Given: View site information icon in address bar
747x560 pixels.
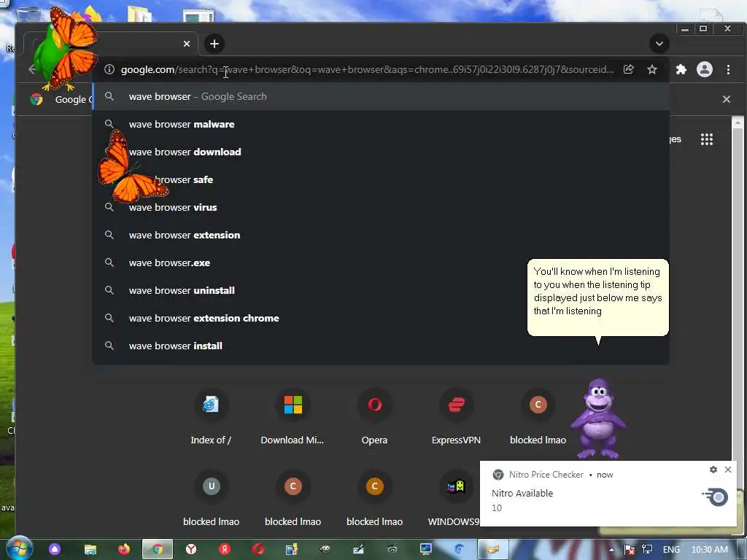Looking at the screenshot, I should 109,69.
